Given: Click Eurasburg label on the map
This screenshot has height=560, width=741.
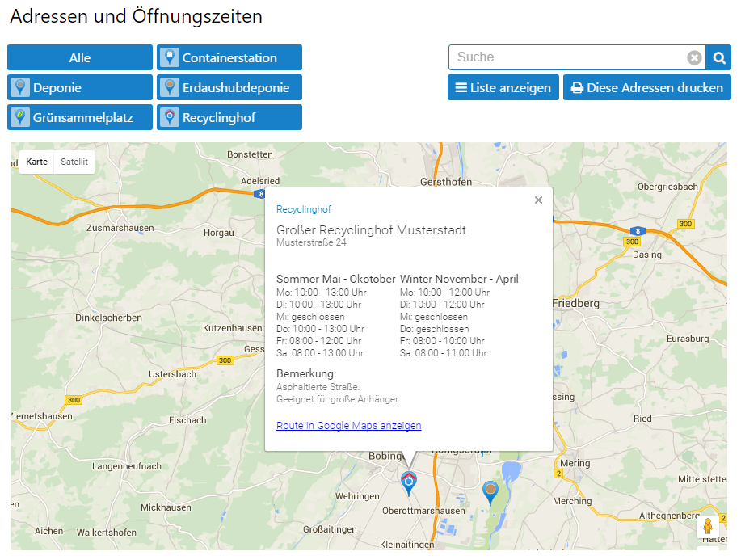Looking at the screenshot, I should tap(688, 339).
